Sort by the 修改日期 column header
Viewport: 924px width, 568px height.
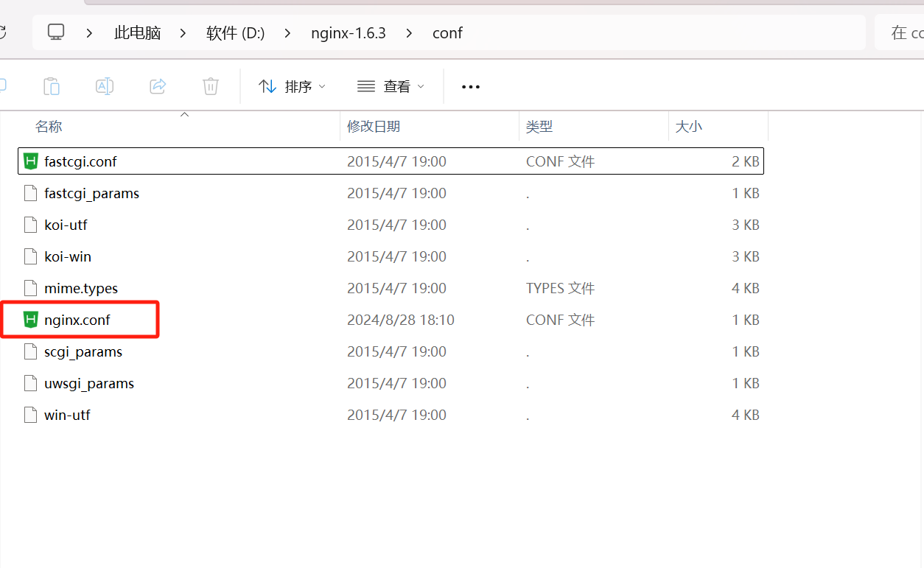374,127
